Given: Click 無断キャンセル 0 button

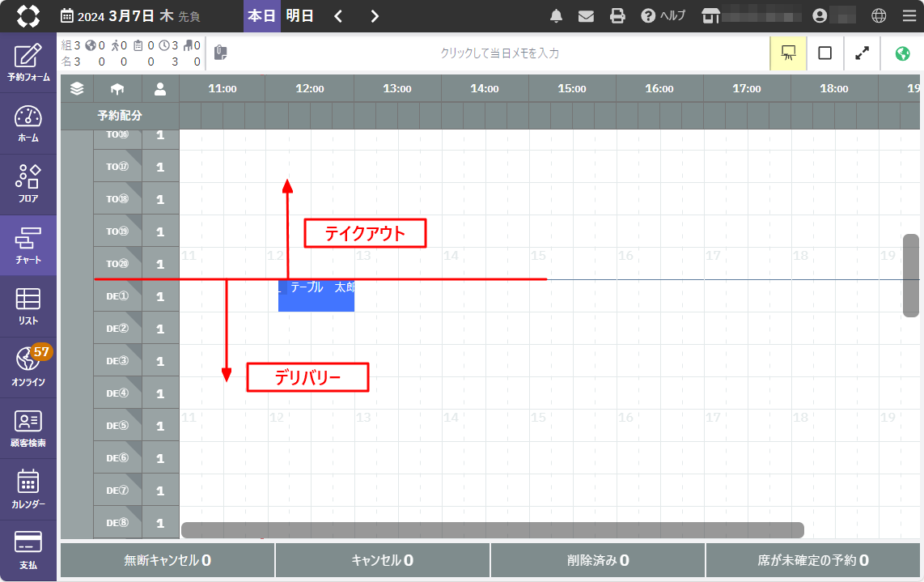Looking at the screenshot, I should click(167, 560).
